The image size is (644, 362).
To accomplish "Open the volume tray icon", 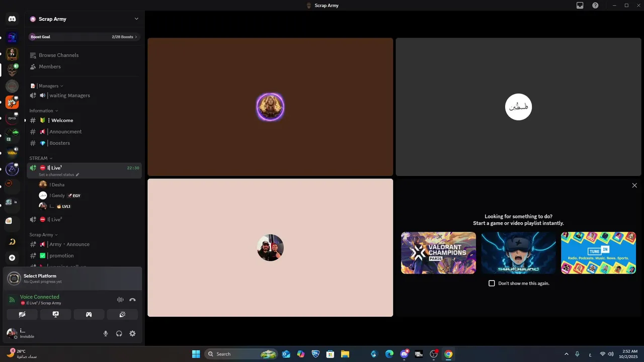I will [611, 354].
